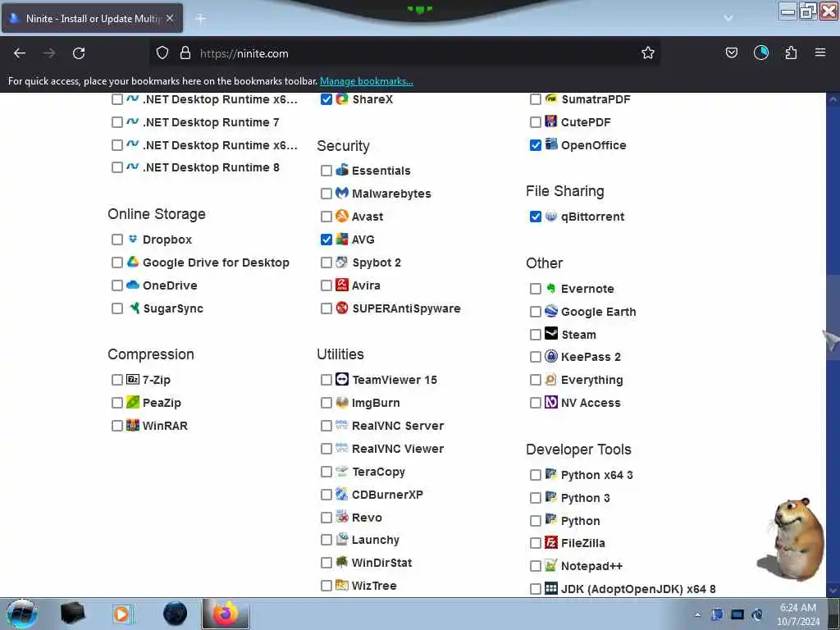Image resolution: width=840 pixels, height=630 pixels.
Task: Open the media player taskbar icon
Action: pyautogui.click(x=122, y=614)
